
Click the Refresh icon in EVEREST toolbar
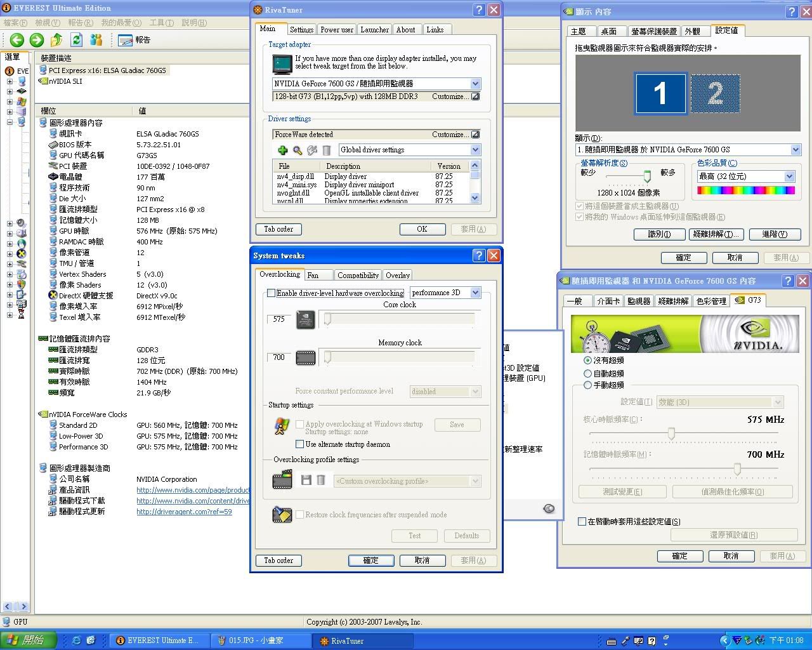click(x=77, y=40)
